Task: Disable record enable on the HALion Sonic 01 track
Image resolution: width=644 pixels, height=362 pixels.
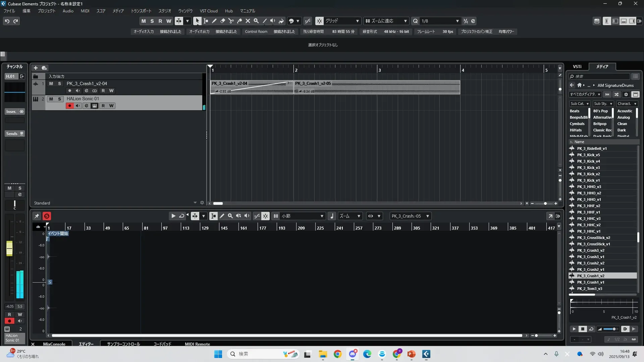Action: (x=69, y=106)
